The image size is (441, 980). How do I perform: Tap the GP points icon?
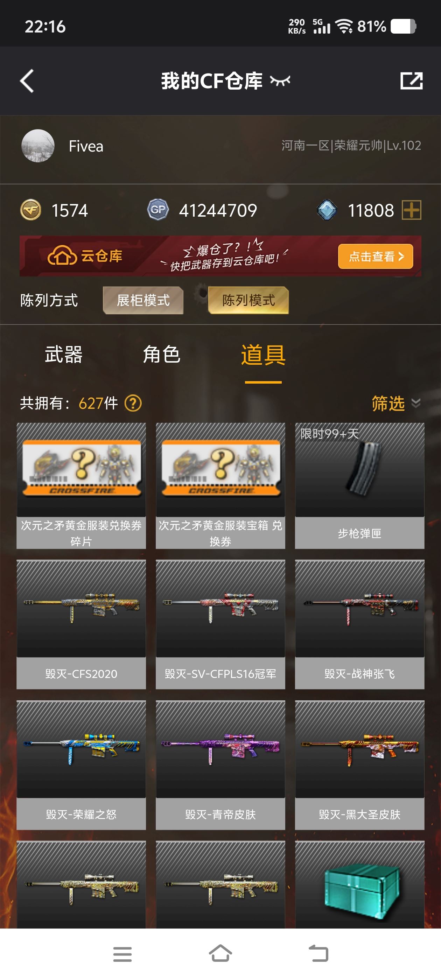[x=158, y=210]
